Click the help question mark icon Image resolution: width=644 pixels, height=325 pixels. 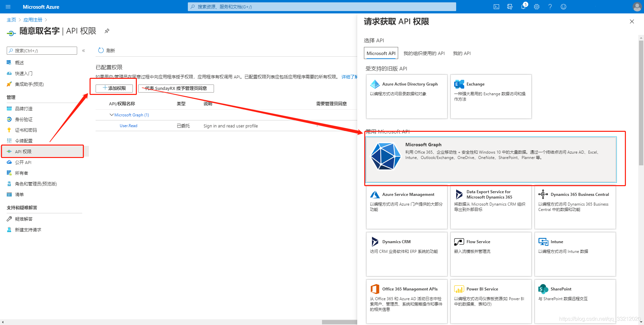550,7
